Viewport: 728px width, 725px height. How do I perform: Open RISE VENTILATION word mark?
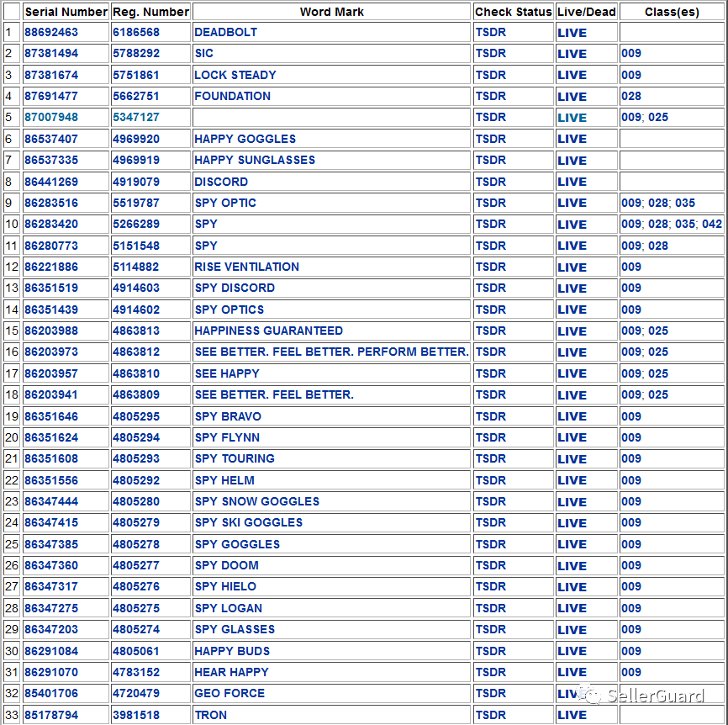(246, 267)
